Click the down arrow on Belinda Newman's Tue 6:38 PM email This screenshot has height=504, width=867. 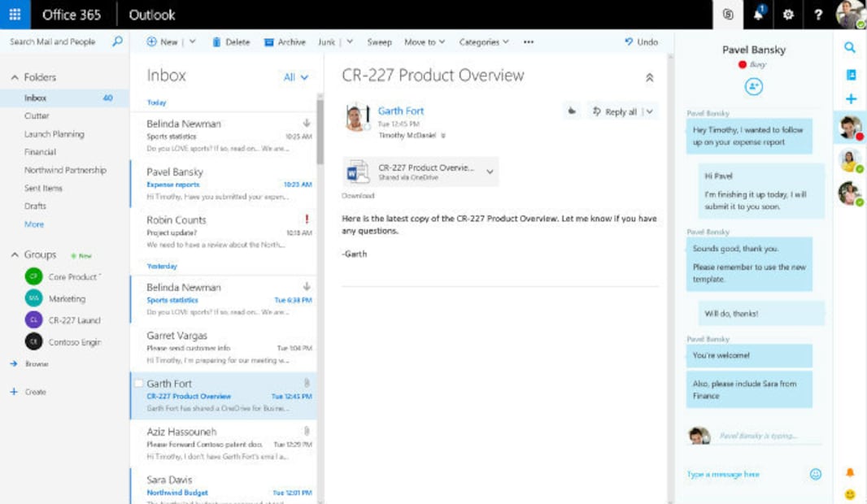307,286
